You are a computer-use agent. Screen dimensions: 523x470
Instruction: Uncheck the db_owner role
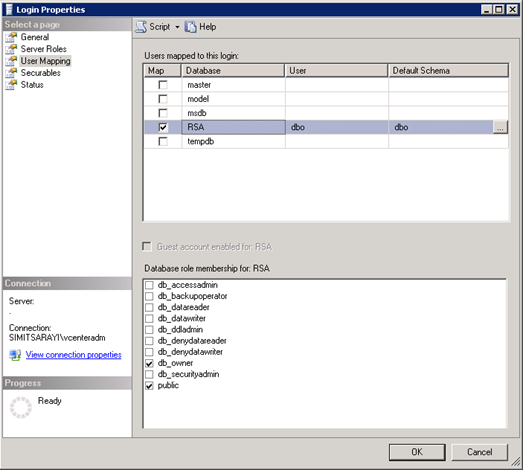(x=149, y=363)
